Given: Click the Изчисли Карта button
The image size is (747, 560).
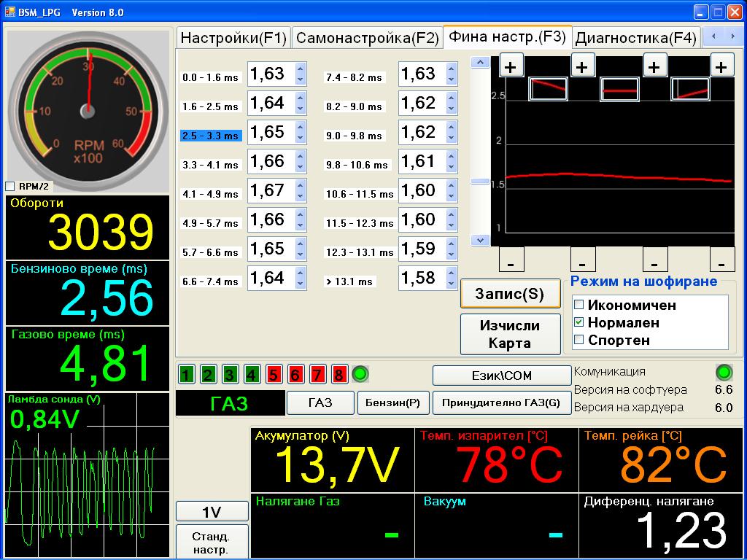Looking at the screenshot, I should pyautogui.click(x=511, y=334).
